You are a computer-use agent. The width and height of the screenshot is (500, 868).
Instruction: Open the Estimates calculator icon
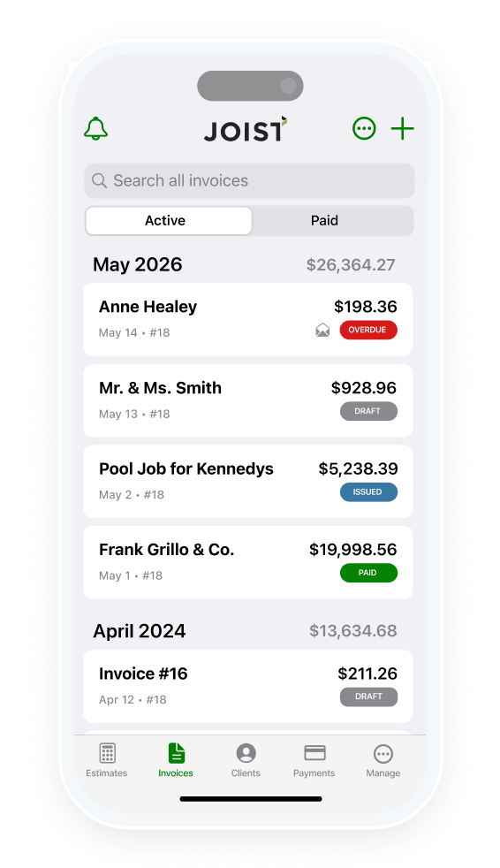tap(107, 753)
